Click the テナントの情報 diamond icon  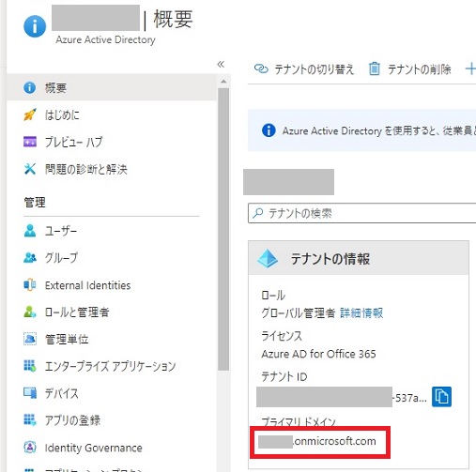[x=268, y=258]
